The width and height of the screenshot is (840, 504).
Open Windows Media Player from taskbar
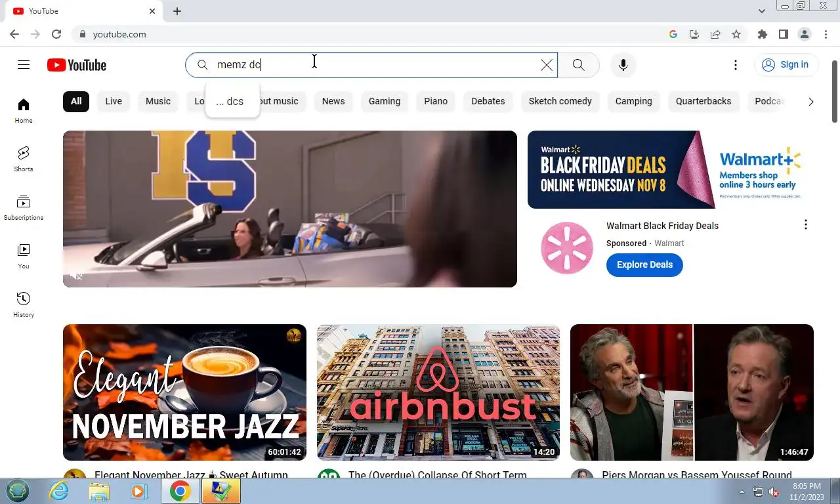[138, 491]
